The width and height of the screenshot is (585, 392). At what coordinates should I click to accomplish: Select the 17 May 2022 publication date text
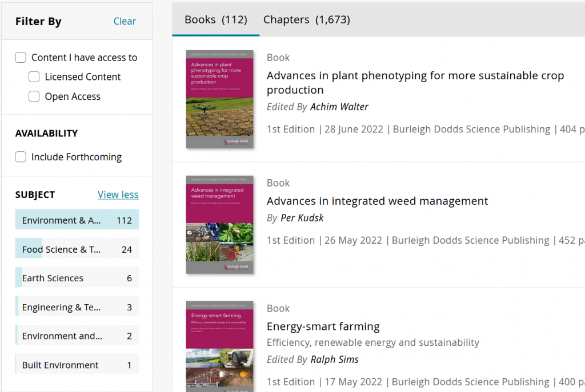click(353, 382)
